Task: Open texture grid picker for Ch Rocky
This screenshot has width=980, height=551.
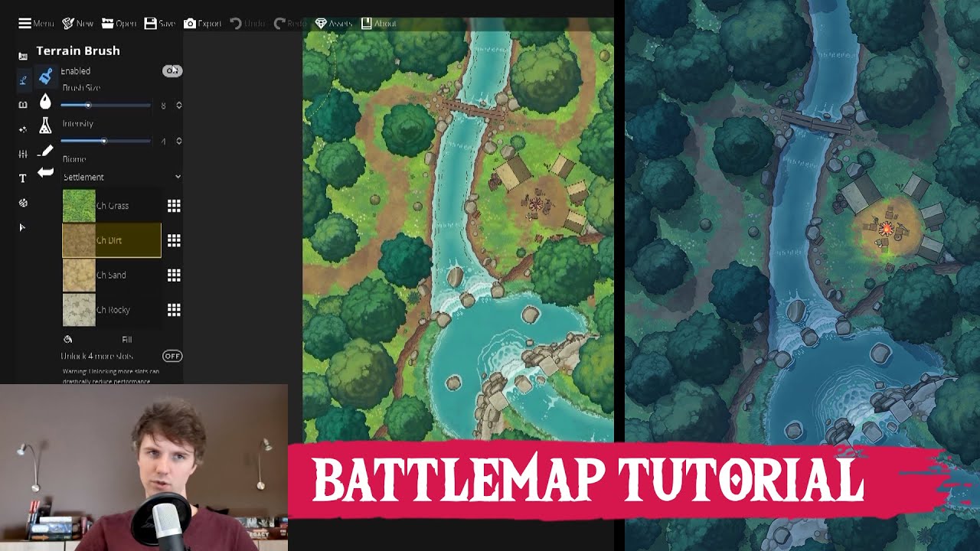Action: pyautogui.click(x=174, y=310)
